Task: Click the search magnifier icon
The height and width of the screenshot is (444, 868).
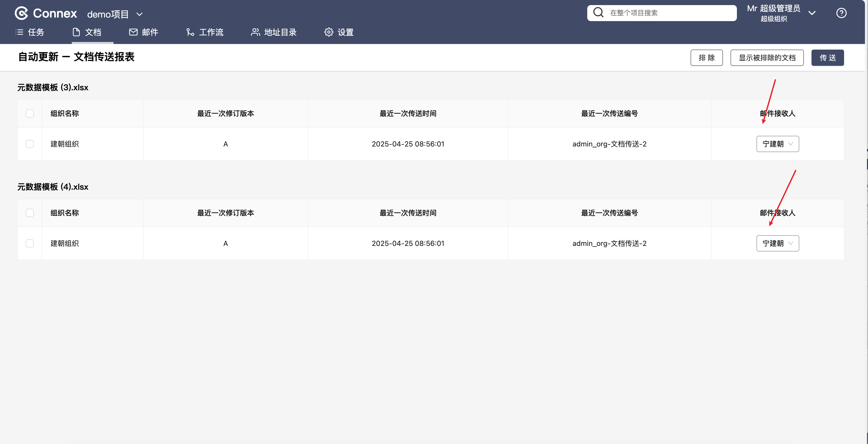Action: point(598,13)
